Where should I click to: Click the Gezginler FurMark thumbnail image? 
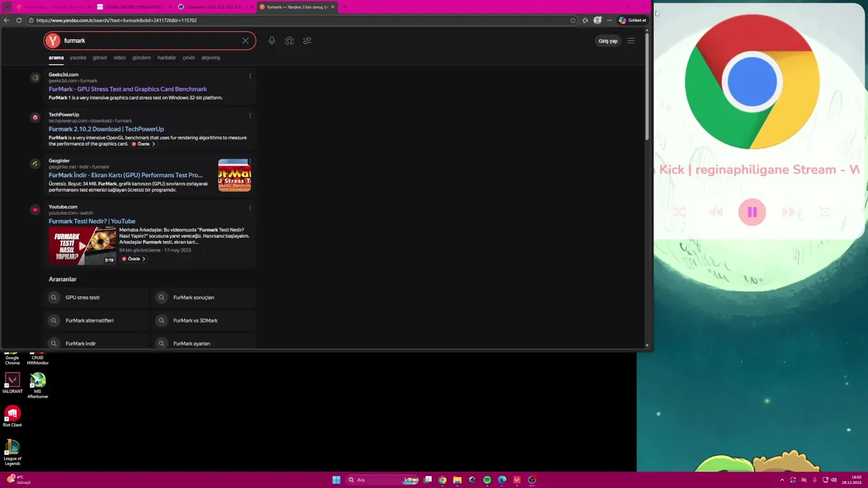[234, 175]
